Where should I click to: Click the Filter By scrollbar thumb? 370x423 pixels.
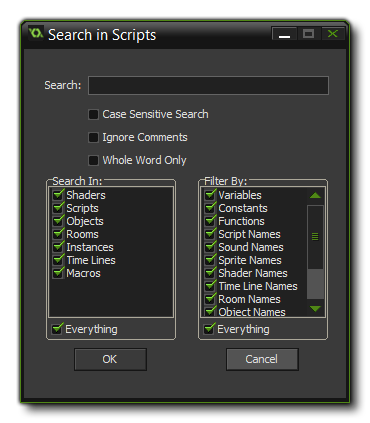pyautogui.click(x=315, y=237)
